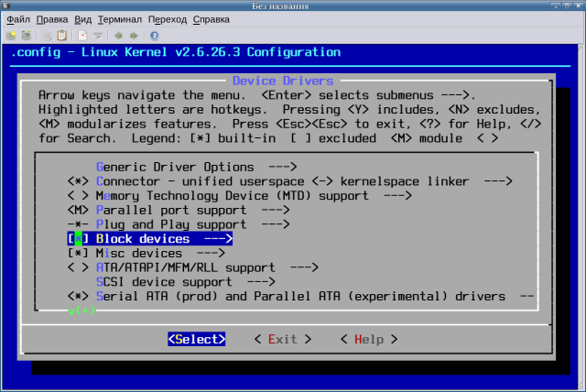The width and height of the screenshot is (586, 392).
Task: Open help via blue question mark icon
Action: click(x=155, y=36)
